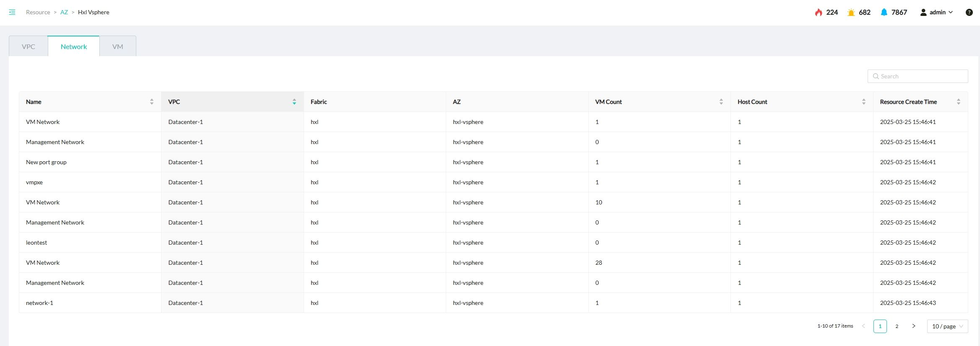Switch to the VM tab

117,46
